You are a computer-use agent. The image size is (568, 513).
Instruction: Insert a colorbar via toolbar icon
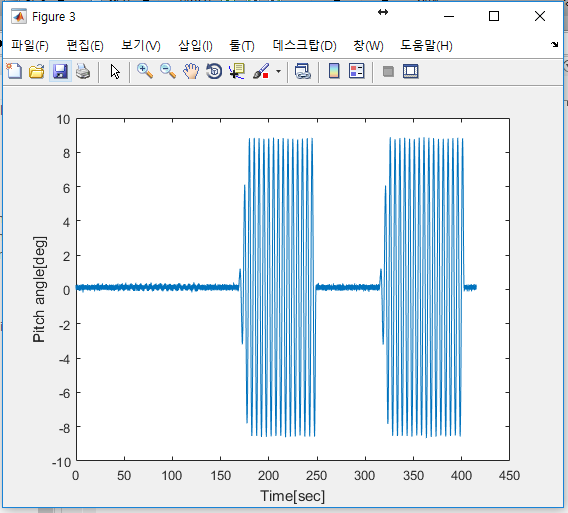point(334,71)
